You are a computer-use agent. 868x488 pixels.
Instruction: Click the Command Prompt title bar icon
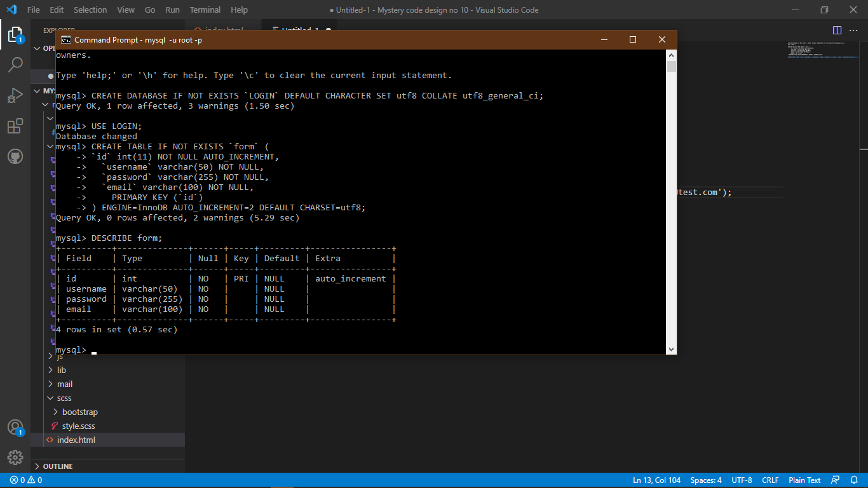pos(65,40)
